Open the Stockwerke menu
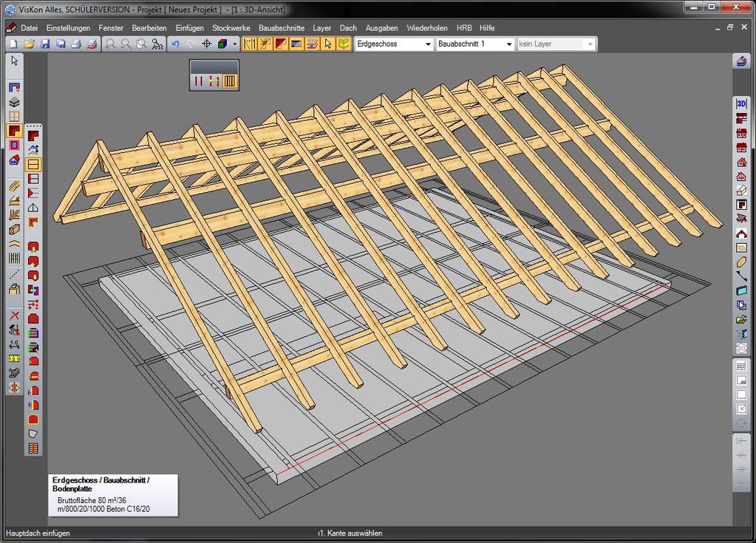Screen dimensions: 756x543 pyautogui.click(x=231, y=28)
